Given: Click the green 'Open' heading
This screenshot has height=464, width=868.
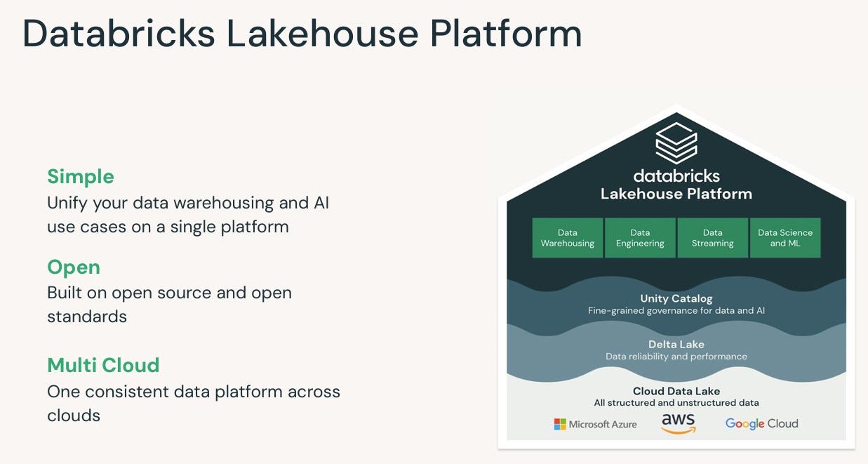Looking at the screenshot, I should (74, 267).
